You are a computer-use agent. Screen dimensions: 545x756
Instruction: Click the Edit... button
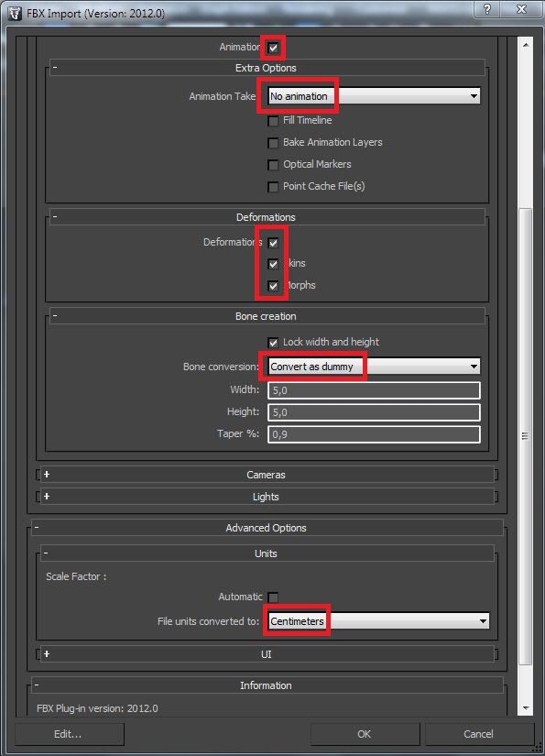coord(69,734)
